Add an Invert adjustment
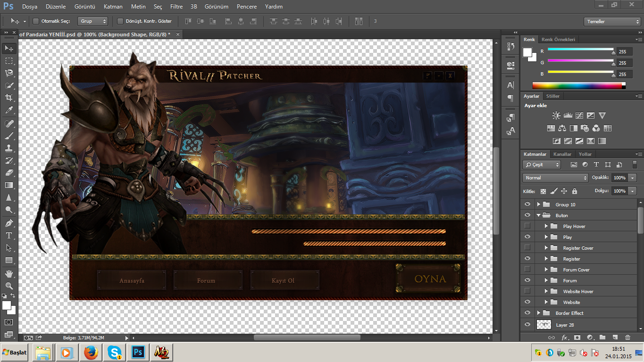 (x=557, y=141)
